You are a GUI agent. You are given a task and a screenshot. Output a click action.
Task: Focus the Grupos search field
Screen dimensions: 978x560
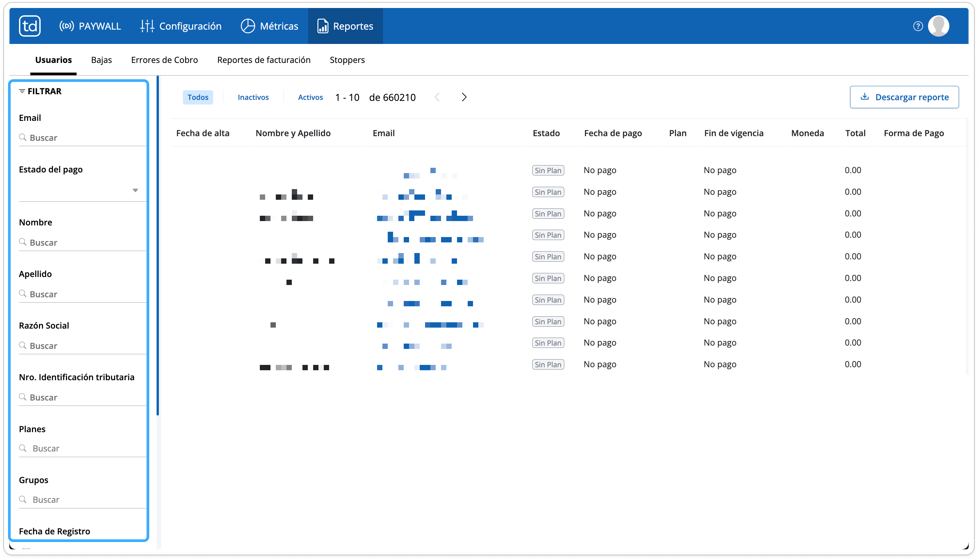coord(83,500)
